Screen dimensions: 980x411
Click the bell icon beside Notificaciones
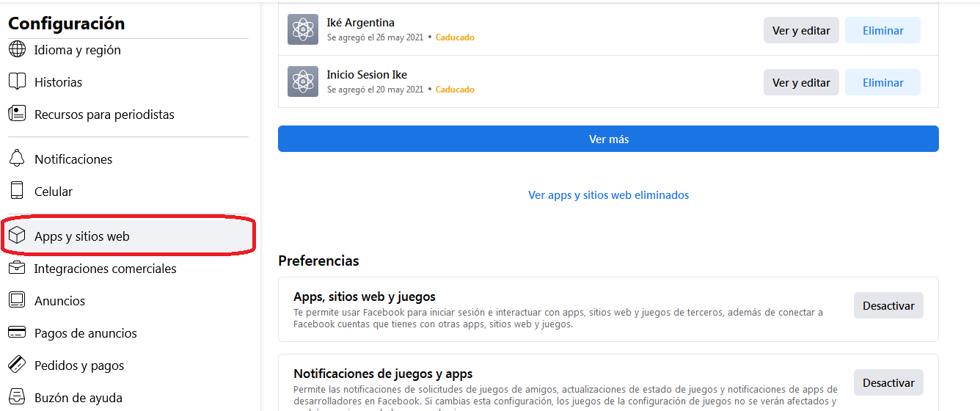[17, 159]
